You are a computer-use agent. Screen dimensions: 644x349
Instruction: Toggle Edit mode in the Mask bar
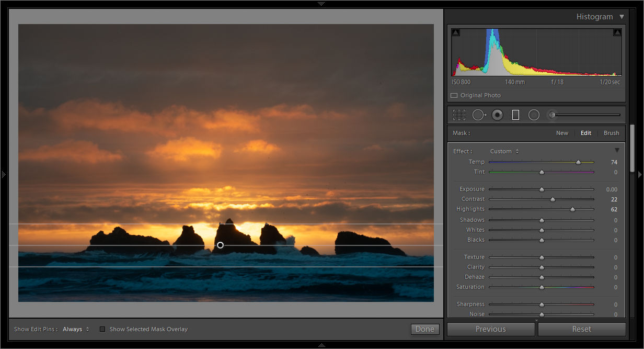pos(585,133)
